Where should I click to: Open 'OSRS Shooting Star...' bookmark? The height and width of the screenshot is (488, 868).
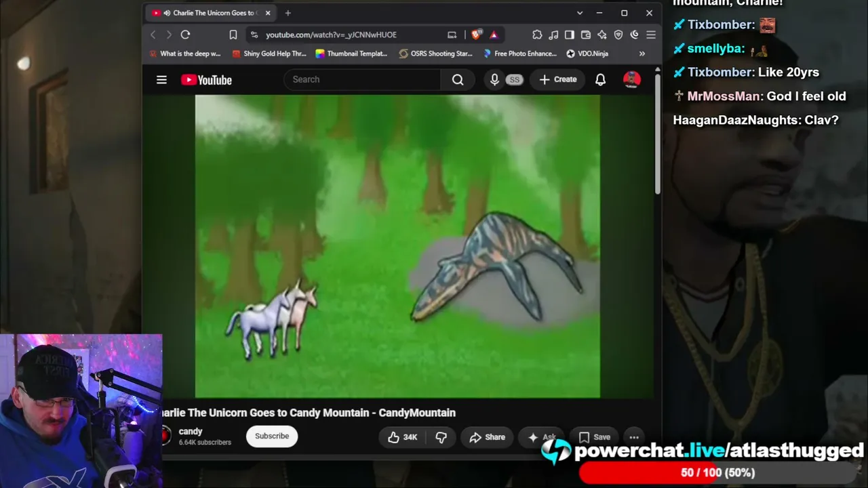coord(436,54)
